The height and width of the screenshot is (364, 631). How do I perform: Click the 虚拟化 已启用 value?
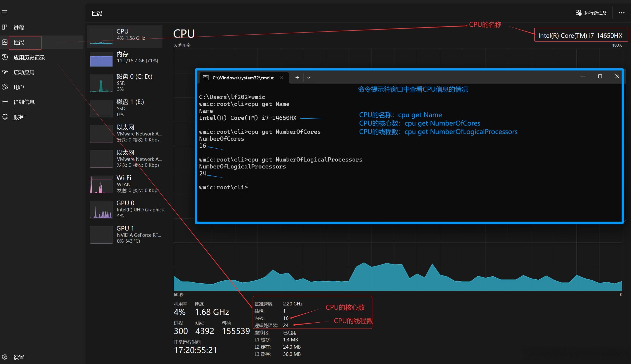pyautogui.click(x=290, y=333)
